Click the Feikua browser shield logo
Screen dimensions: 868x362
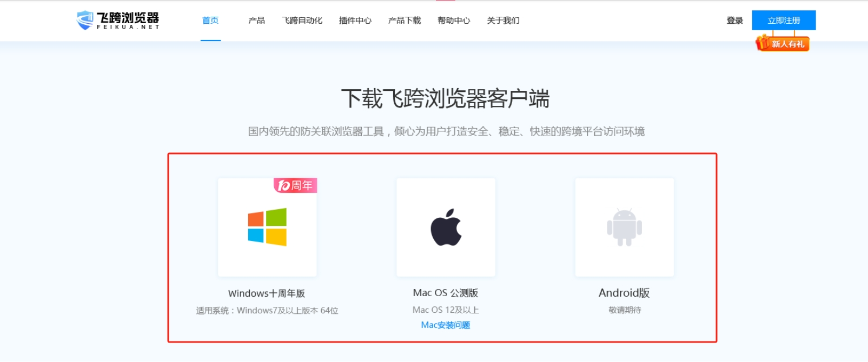(x=85, y=20)
